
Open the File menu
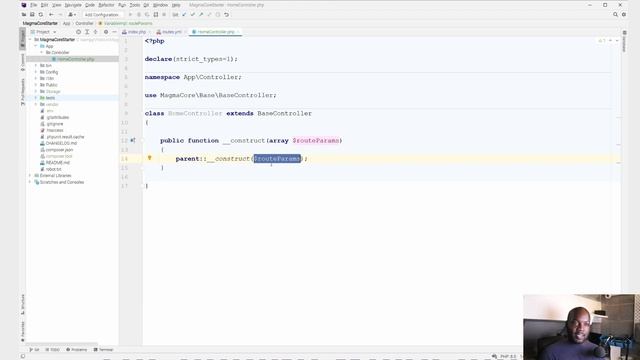[x=33, y=5]
